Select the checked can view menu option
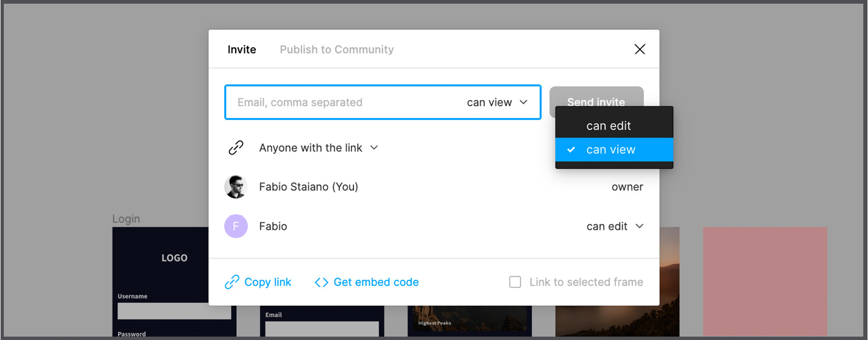Image resolution: width=868 pixels, height=340 pixels. (x=614, y=149)
